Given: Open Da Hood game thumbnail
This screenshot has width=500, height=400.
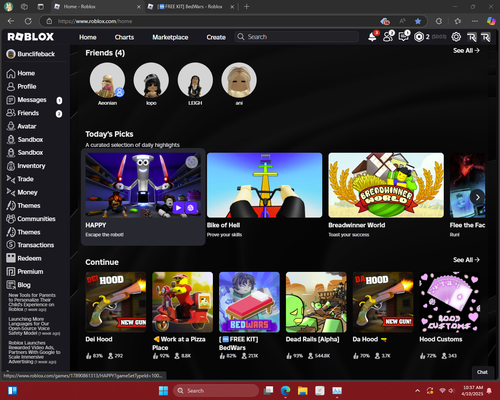Looking at the screenshot, I should 383,302.
